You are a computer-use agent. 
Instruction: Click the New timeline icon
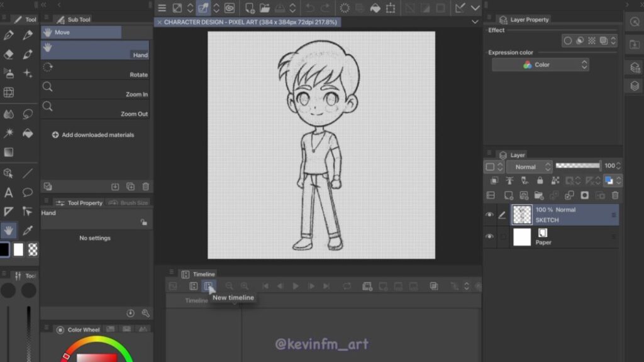coord(208,286)
